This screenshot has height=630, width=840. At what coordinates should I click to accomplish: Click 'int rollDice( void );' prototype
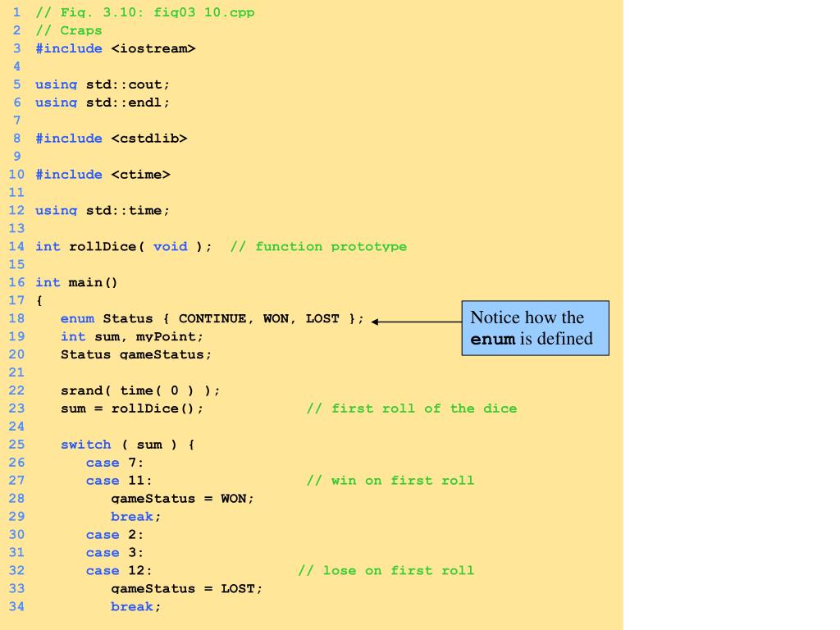pyautogui.click(x=124, y=246)
